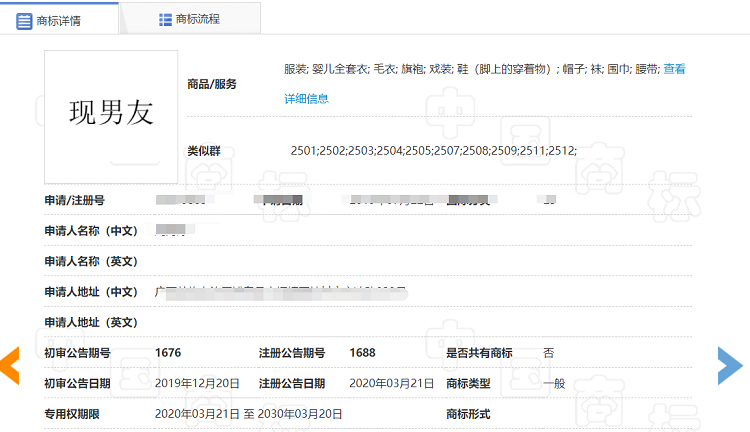Screen dimensions: 750x432
Task: Click the 商标详情 tab document icon
Action: (24, 19)
